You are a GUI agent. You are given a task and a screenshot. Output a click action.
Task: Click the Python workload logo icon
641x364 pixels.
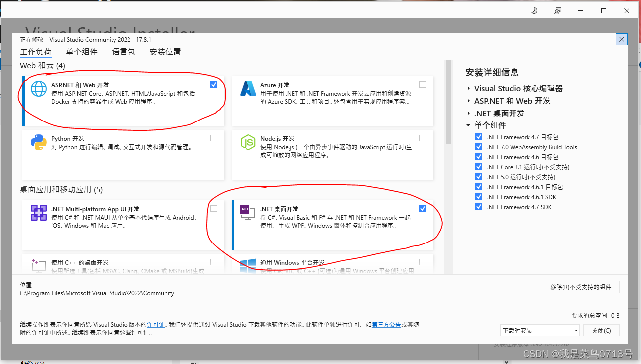click(38, 142)
